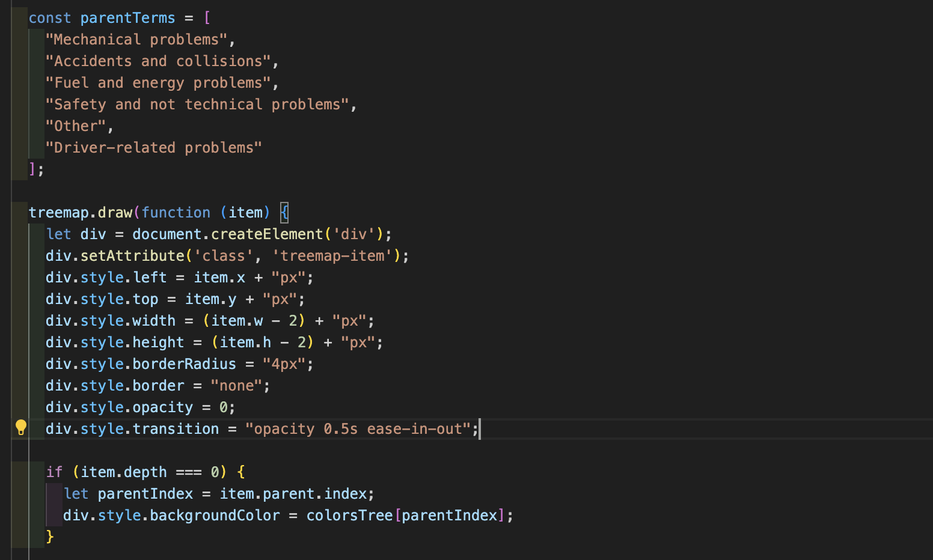
Task: Click the if keyword before item.depth
Action: 54,472
